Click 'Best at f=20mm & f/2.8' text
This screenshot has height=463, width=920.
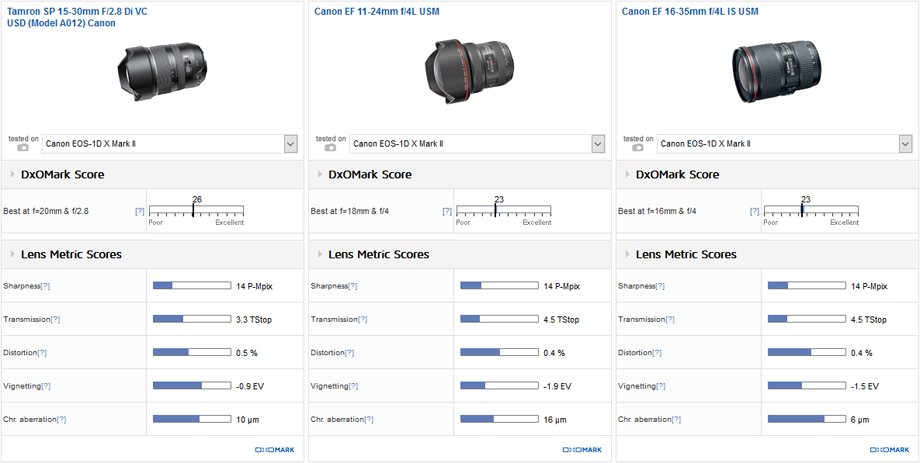coord(46,211)
